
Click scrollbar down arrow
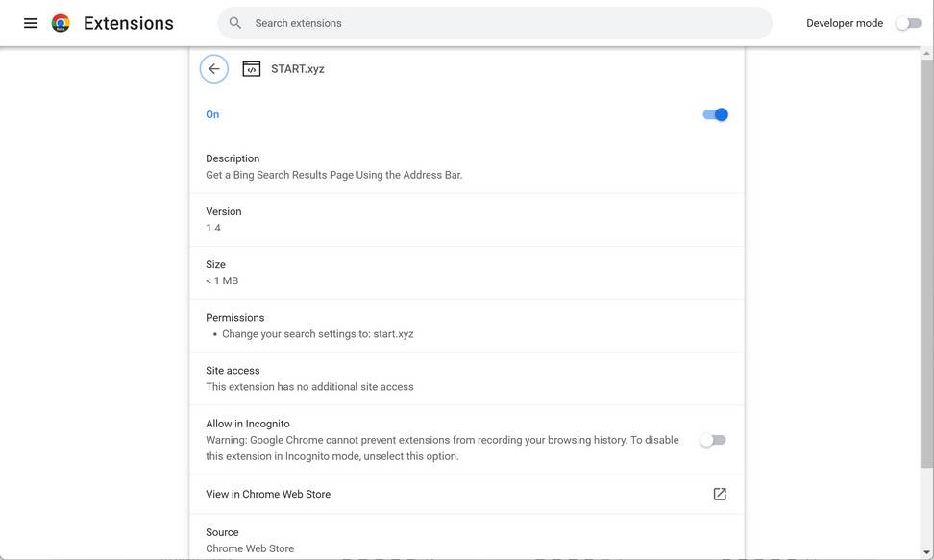[927, 553]
